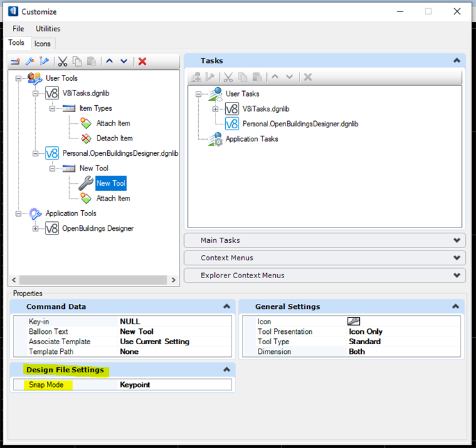Click V8 icon of OpenBuildings Designer
This screenshot has width=476, height=448.
[x=52, y=228]
